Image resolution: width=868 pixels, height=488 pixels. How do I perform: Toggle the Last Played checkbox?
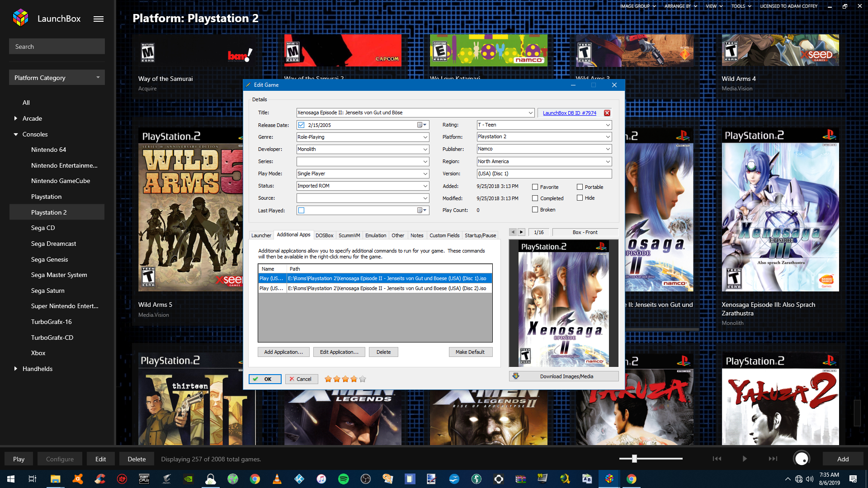pos(302,211)
